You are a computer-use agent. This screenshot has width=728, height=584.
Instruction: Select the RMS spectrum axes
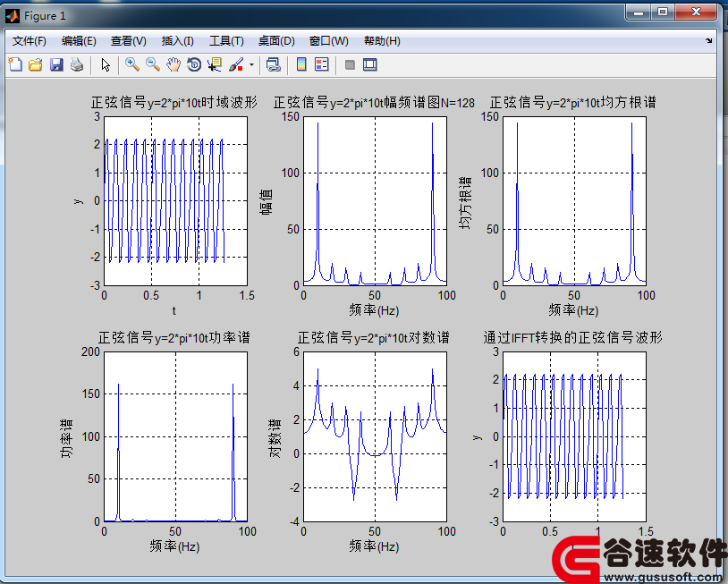(574, 201)
